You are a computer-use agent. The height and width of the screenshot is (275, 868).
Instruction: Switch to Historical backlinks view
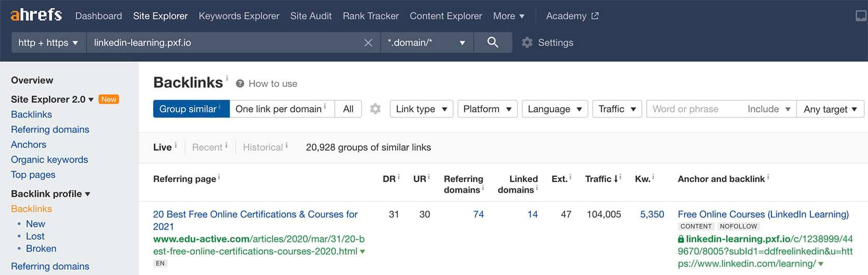coord(263,147)
